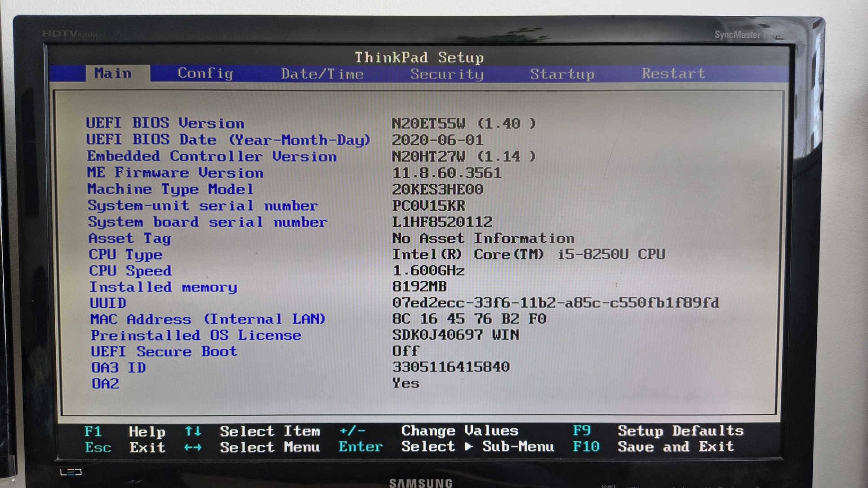The width and height of the screenshot is (868, 488).
Task: Select the Asset Tag information field
Action: pyautogui.click(x=483, y=238)
